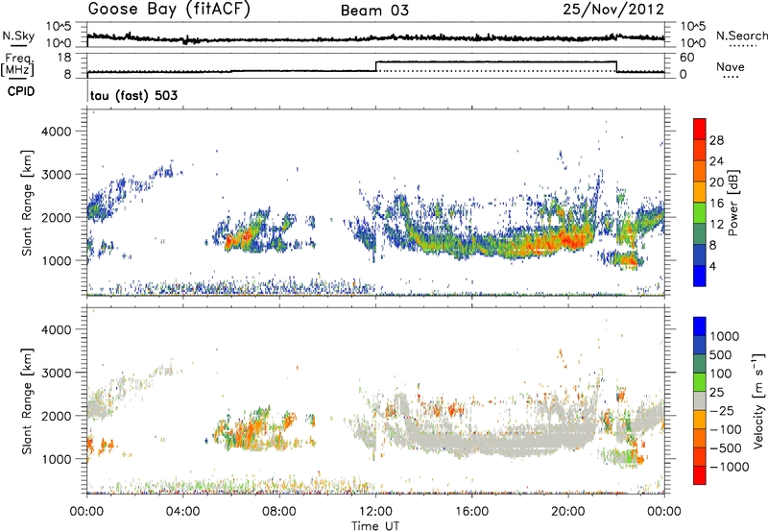Click the 'N.Sky' legend label
The height and width of the screenshot is (532, 768).
(18, 36)
